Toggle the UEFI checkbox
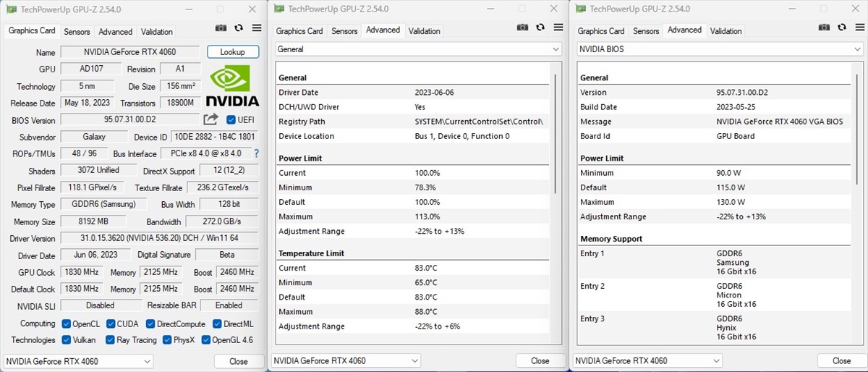This screenshot has height=372, width=868. (x=231, y=120)
